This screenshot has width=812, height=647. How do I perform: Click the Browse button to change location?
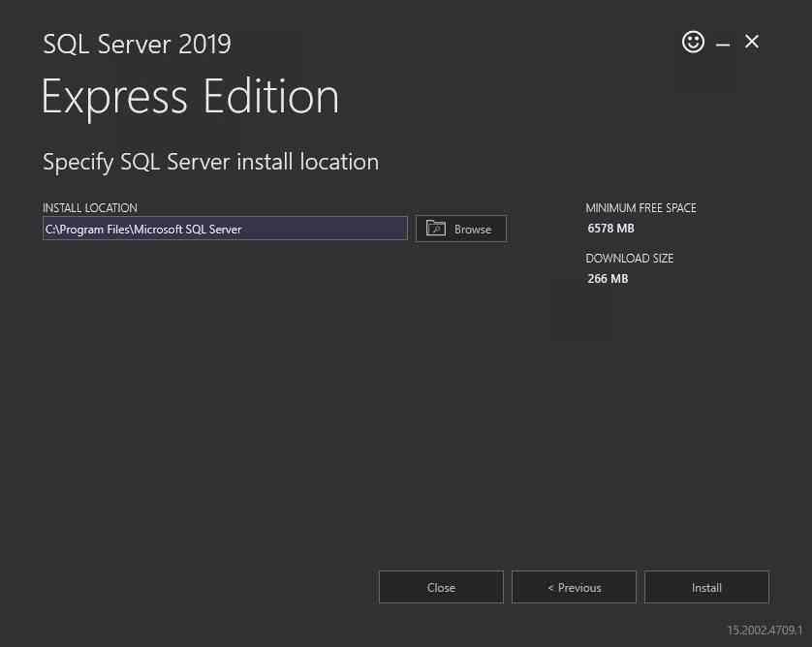[461, 229]
